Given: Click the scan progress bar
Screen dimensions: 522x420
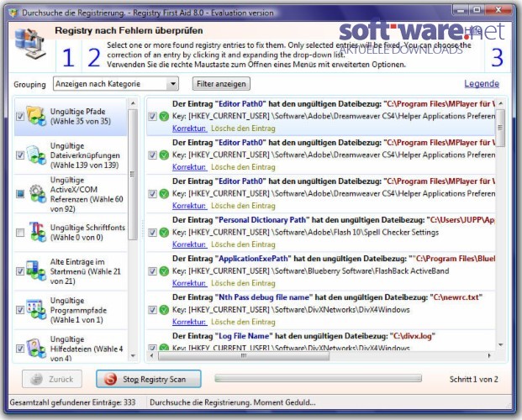Looking at the screenshot, I should tap(319, 378).
